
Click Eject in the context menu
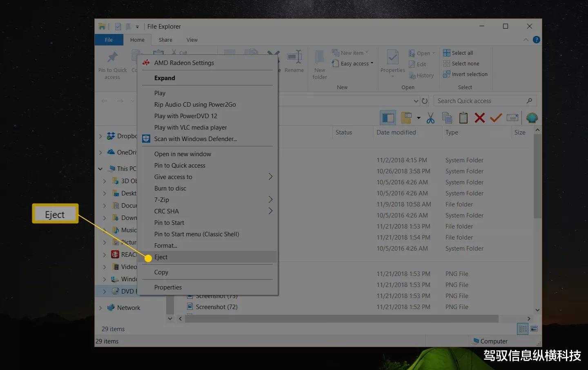click(x=207, y=257)
